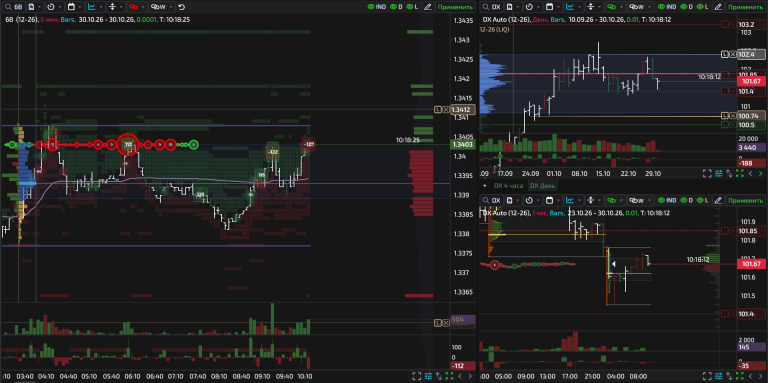Open the blue settings sliders in 6B chart footer

[429, 376]
